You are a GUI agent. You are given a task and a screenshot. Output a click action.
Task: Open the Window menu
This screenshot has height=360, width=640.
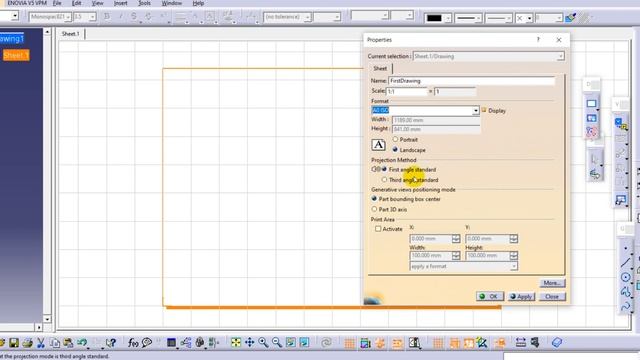171,3
